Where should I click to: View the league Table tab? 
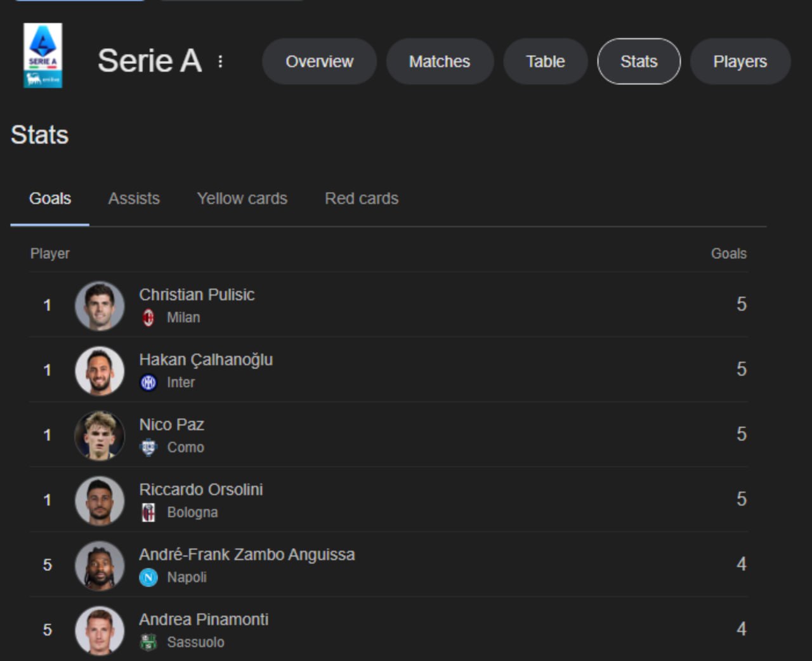(x=545, y=62)
